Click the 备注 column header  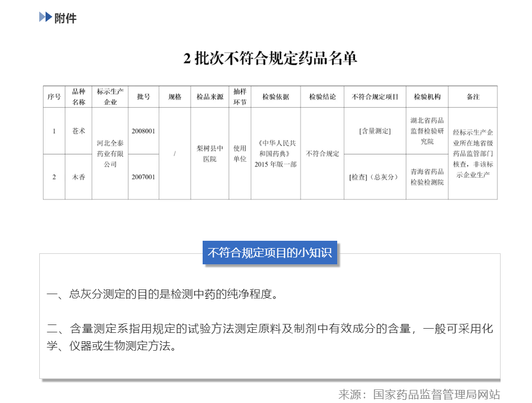coord(473,97)
